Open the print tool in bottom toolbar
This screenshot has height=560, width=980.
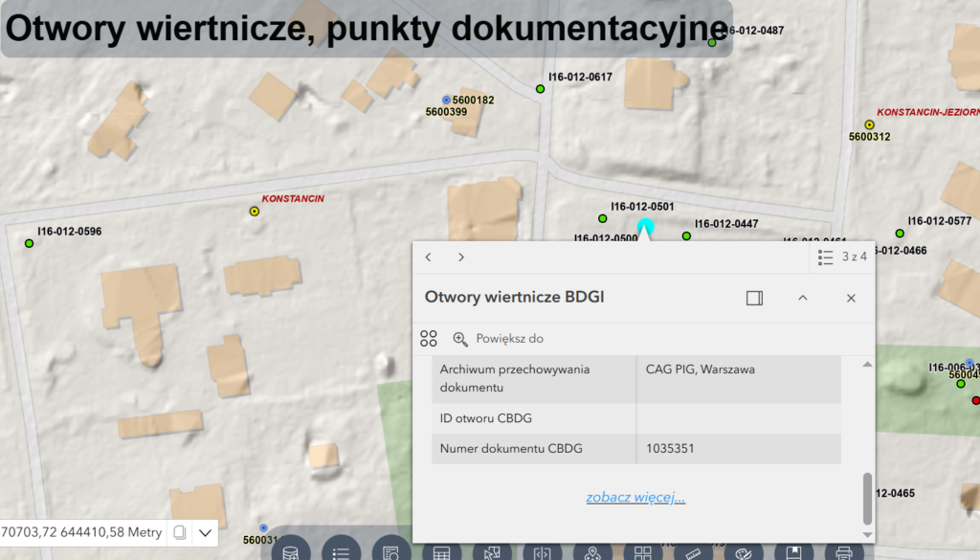[843, 551]
